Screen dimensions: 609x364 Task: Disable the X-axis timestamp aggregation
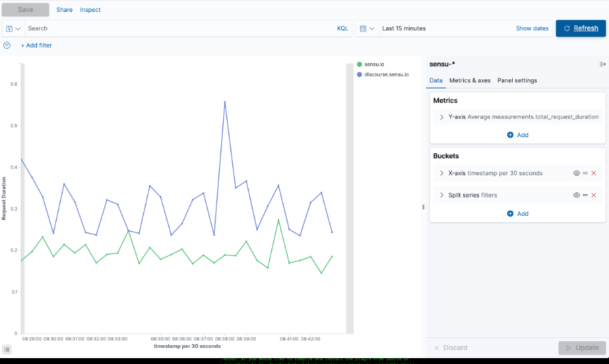pos(576,173)
